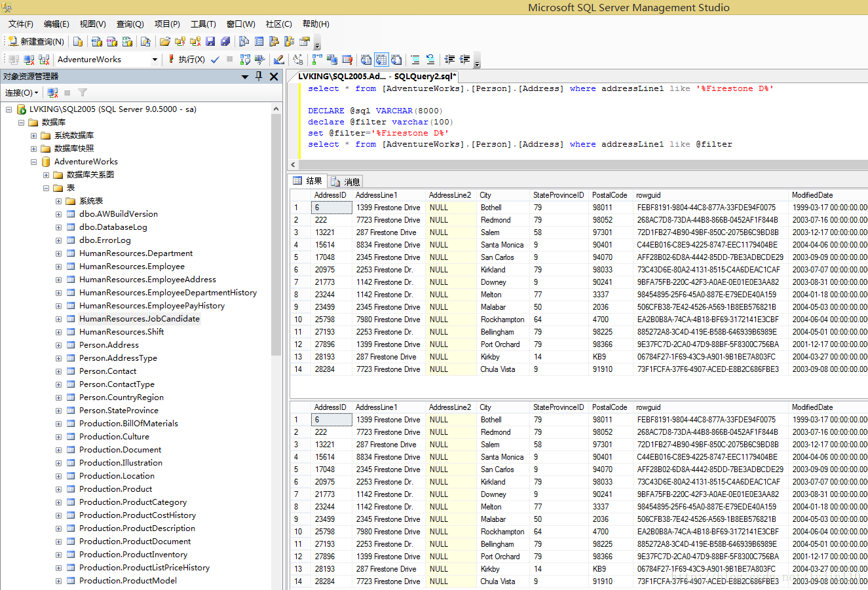Close the Object Explorer panel
868x590 pixels.
(274, 77)
